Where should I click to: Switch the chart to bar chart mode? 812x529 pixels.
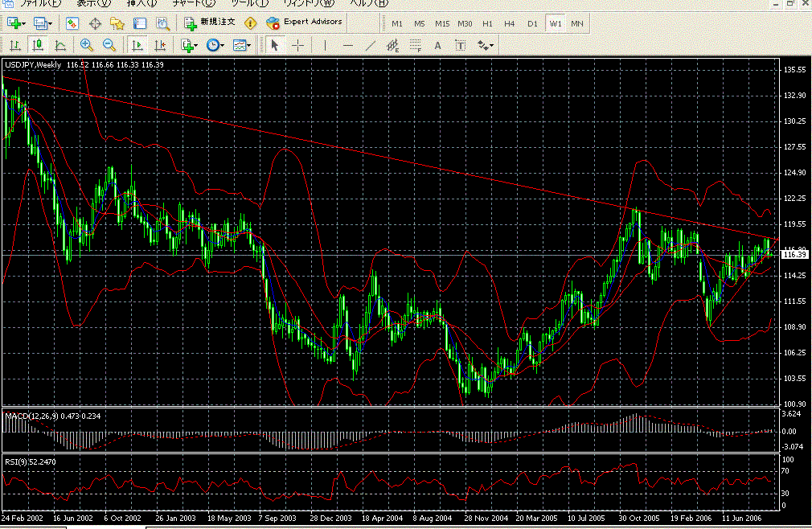click(15, 46)
